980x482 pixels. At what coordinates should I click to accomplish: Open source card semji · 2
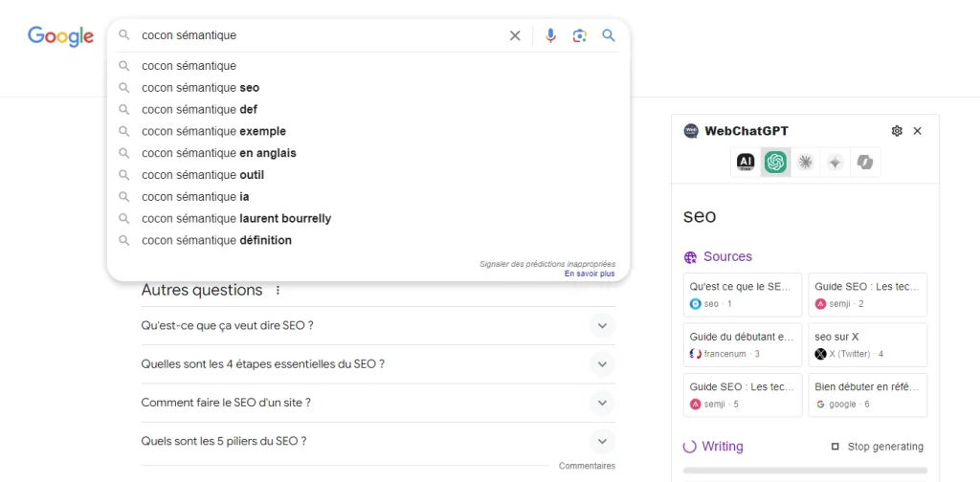(867, 295)
